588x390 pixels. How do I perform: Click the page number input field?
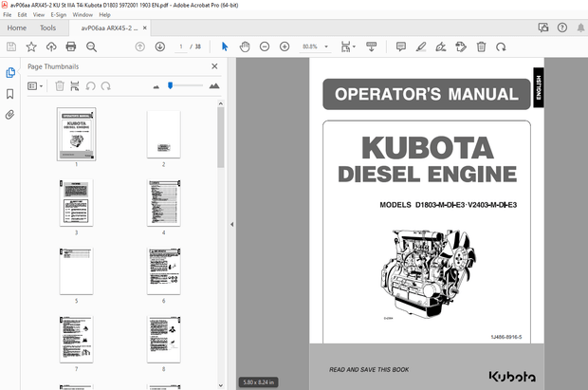point(181,46)
